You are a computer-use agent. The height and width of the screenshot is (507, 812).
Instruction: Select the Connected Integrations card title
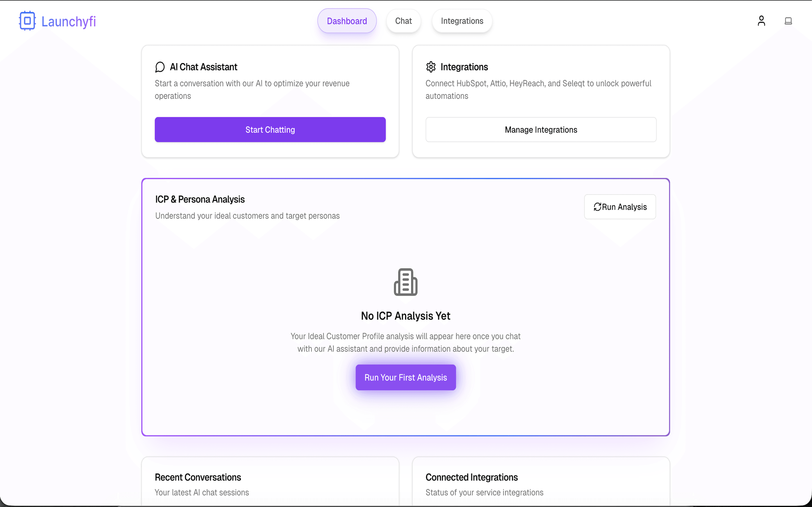[471, 477]
